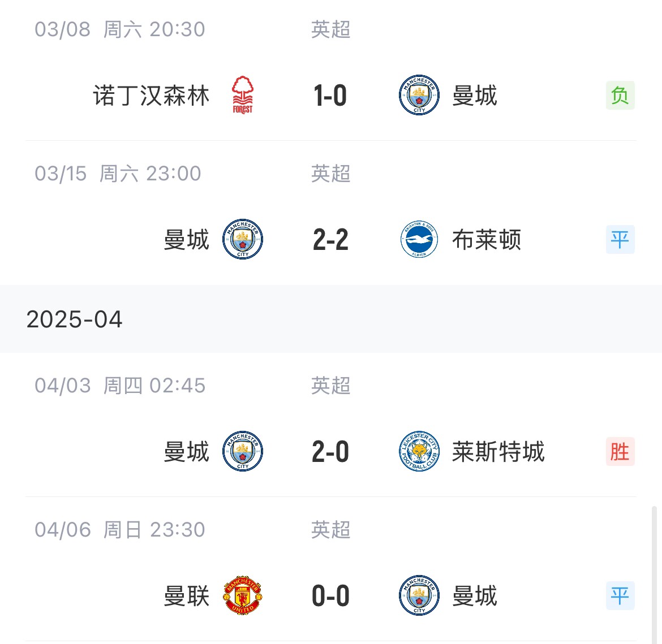This screenshot has width=662, height=644.
Task: Tap the 莱斯特城 team name
Action: [498, 452]
